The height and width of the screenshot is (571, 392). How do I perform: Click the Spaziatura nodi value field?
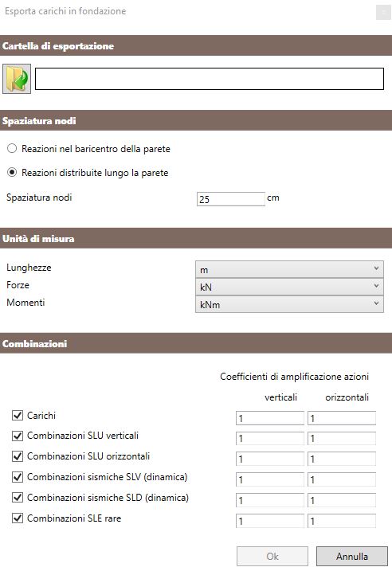(x=231, y=199)
